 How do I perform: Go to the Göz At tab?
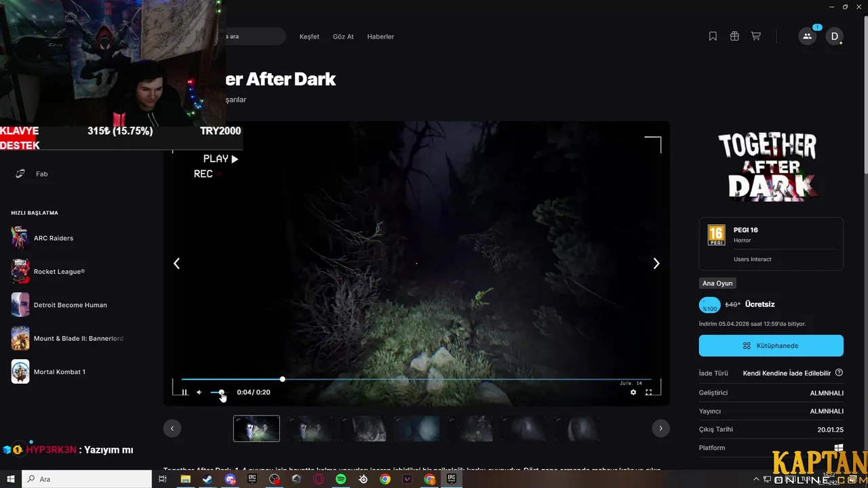(343, 37)
